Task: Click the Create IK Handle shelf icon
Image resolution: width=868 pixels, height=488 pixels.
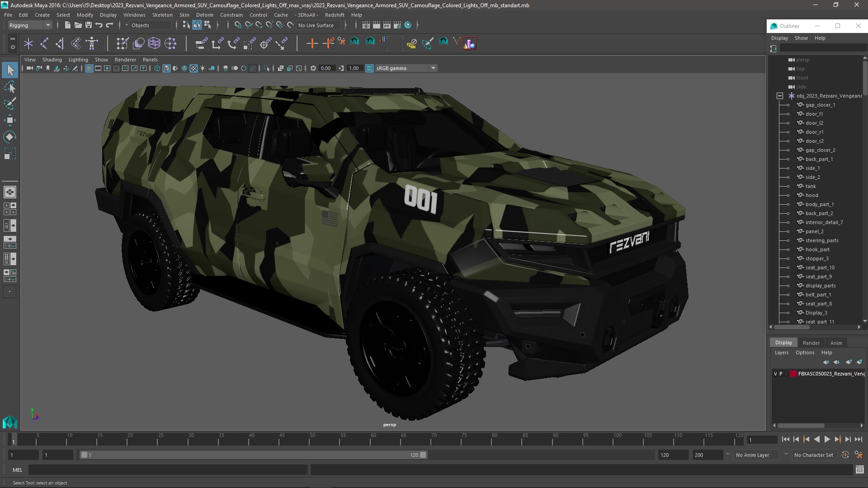Action: pos(60,43)
